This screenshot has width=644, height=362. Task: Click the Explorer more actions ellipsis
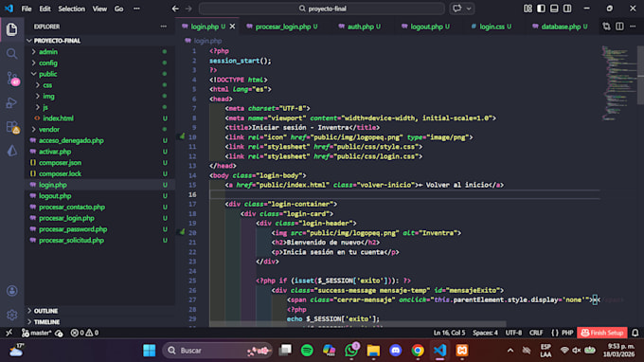[164, 27]
